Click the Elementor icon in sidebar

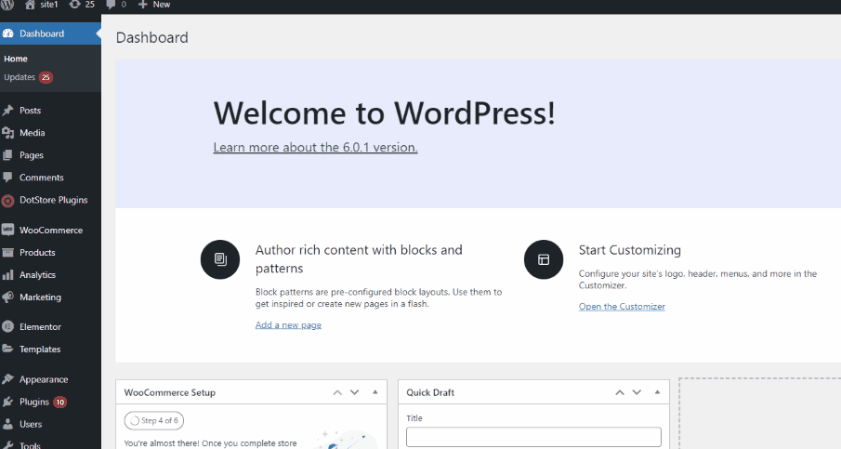click(8, 327)
